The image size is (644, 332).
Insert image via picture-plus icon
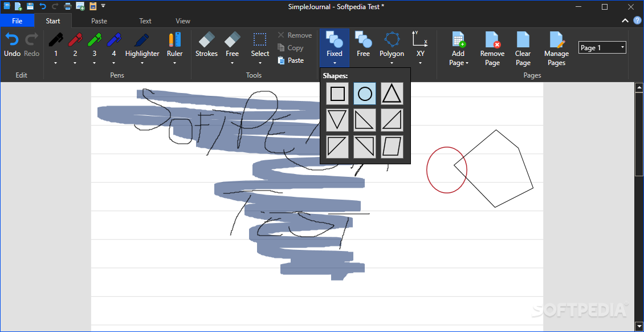[80, 6]
